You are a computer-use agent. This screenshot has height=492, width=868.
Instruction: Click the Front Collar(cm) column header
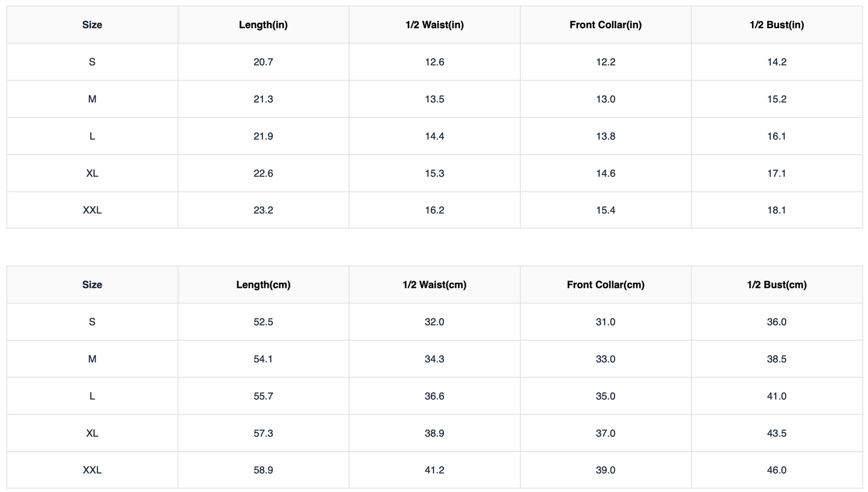[x=605, y=285]
